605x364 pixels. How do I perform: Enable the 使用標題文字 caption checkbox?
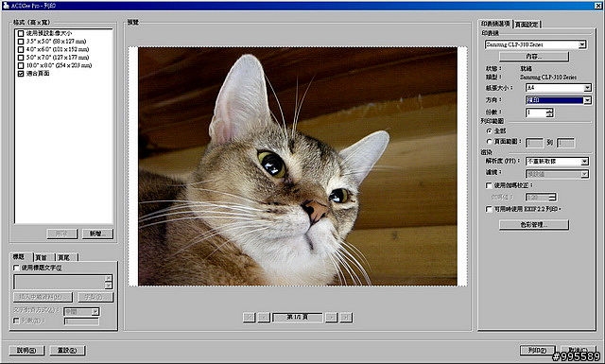pos(16,268)
